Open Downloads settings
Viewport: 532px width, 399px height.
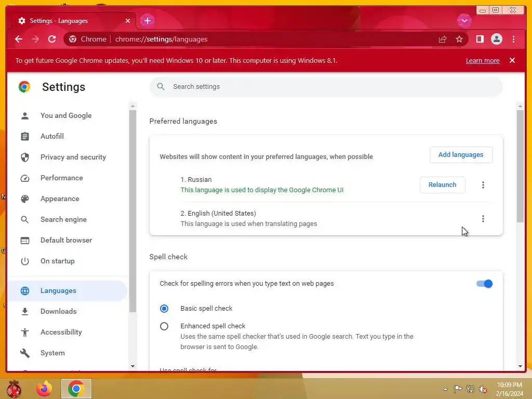pos(67,311)
